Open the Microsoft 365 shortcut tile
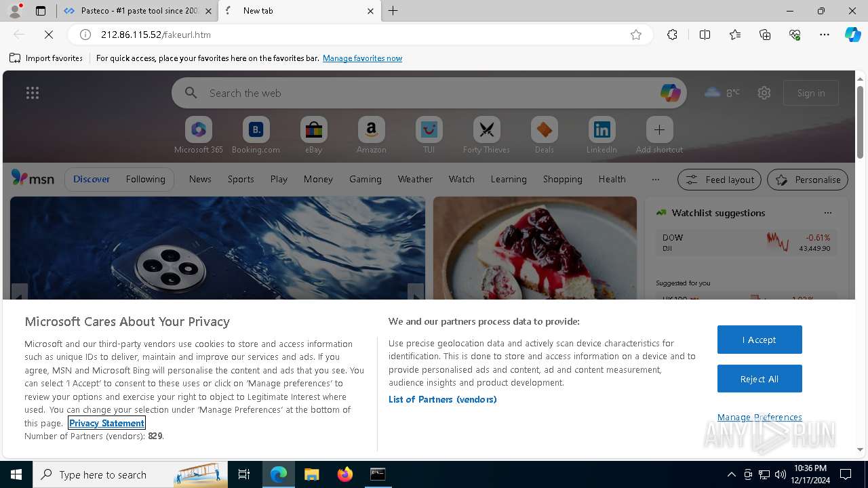Viewport: 868px width, 488px height. click(x=198, y=136)
